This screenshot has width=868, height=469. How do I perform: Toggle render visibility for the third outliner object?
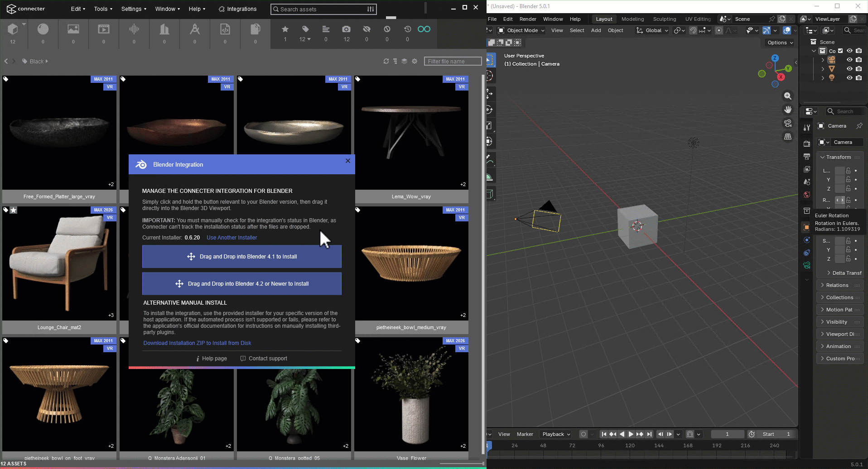(858, 78)
